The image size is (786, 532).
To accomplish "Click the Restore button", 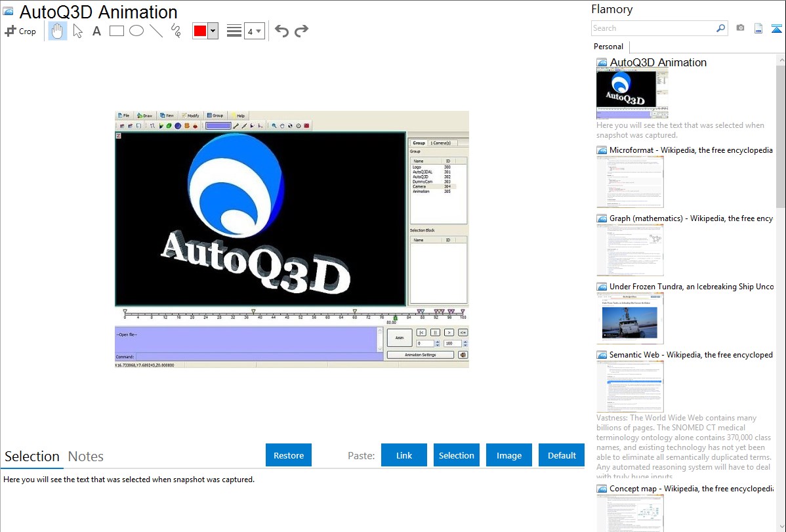I will (289, 455).
